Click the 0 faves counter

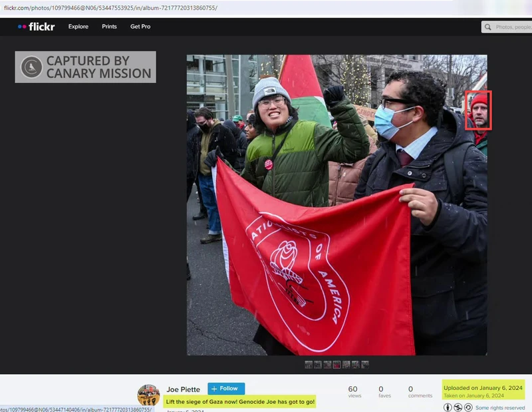pos(385,391)
